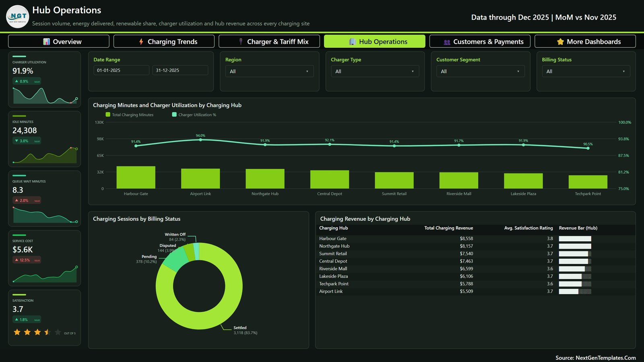Open the Customer Segment dropdown
Screen dimensions: 644x362
(x=480, y=71)
